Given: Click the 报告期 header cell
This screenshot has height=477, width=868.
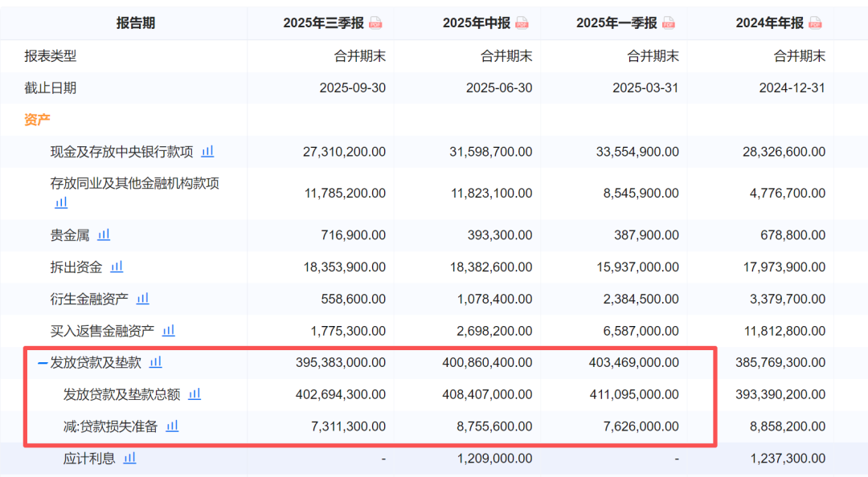Looking at the screenshot, I should pyautogui.click(x=136, y=23).
